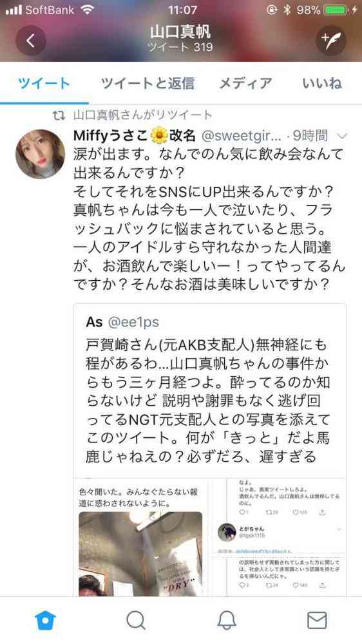View screenshot thumbnail showing とがちゃん tweet
This screenshot has height=644, width=362.
click(x=280, y=537)
